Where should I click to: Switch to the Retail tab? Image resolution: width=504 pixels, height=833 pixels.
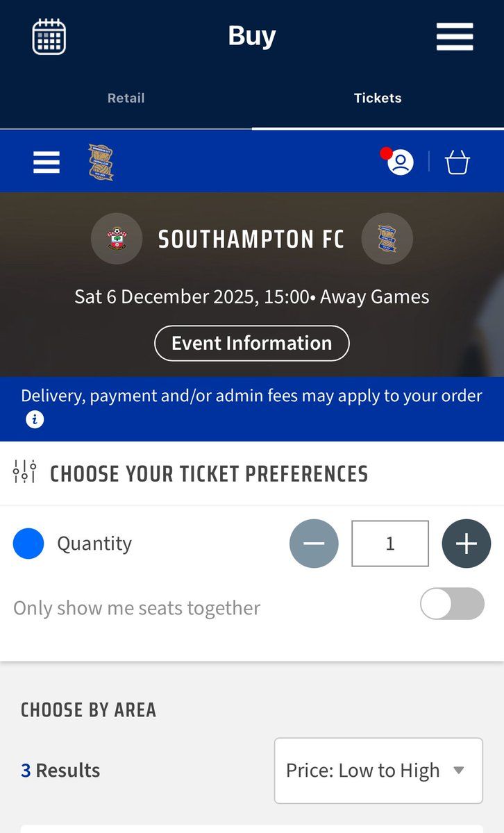pyautogui.click(x=126, y=98)
